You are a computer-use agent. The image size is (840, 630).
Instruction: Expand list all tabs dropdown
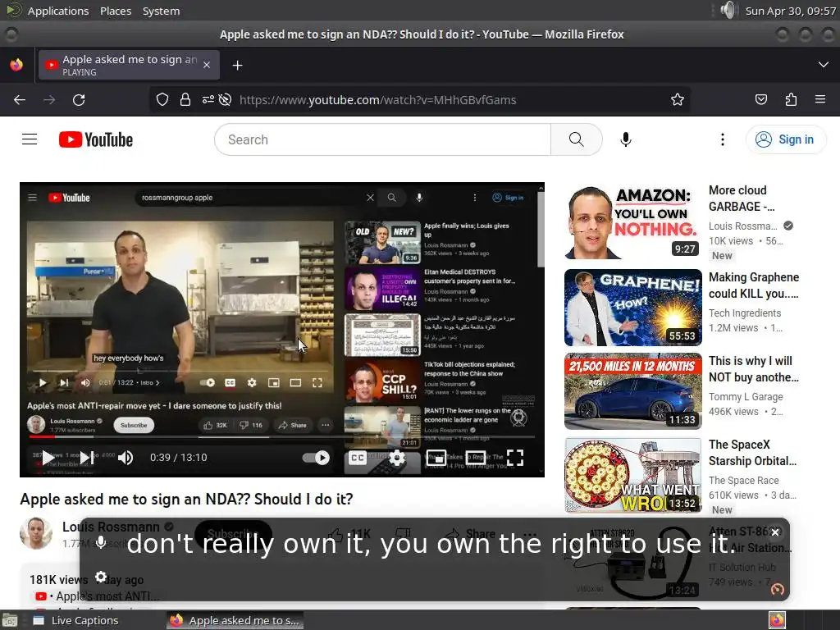824,65
